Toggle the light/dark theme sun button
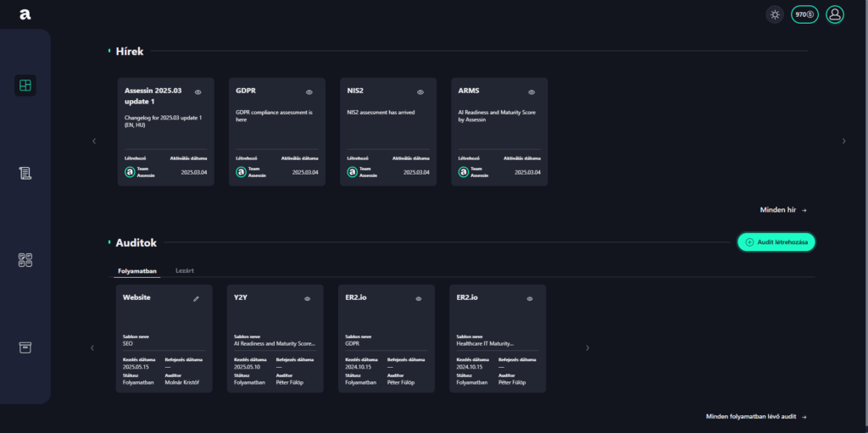 [x=775, y=14]
